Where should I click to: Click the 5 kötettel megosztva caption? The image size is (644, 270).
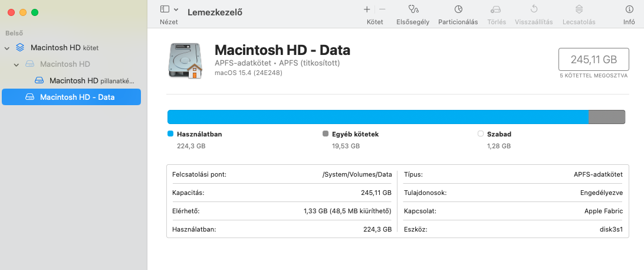(x=593, y=76)
